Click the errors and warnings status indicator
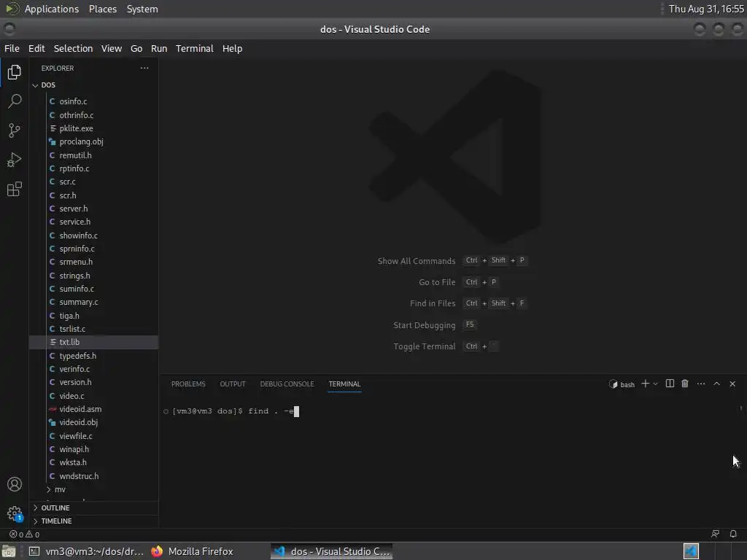The height and width of the screenshot is (560, 747). click(x=24, y=534)
